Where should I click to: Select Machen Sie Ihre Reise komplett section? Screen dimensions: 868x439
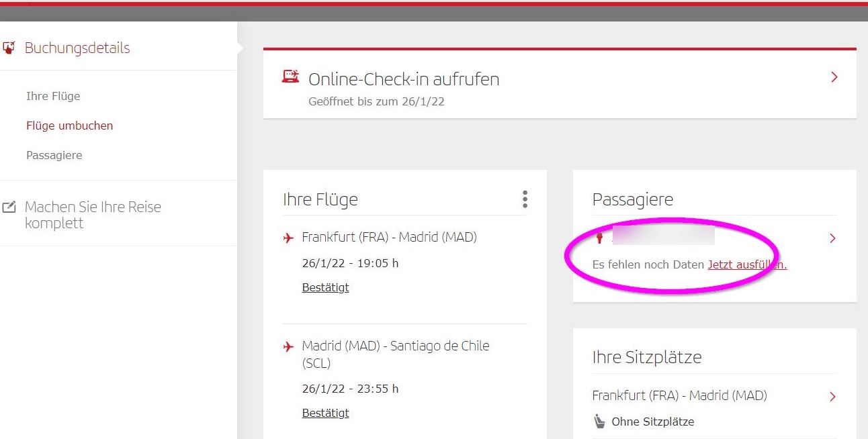tap(93, 215)
